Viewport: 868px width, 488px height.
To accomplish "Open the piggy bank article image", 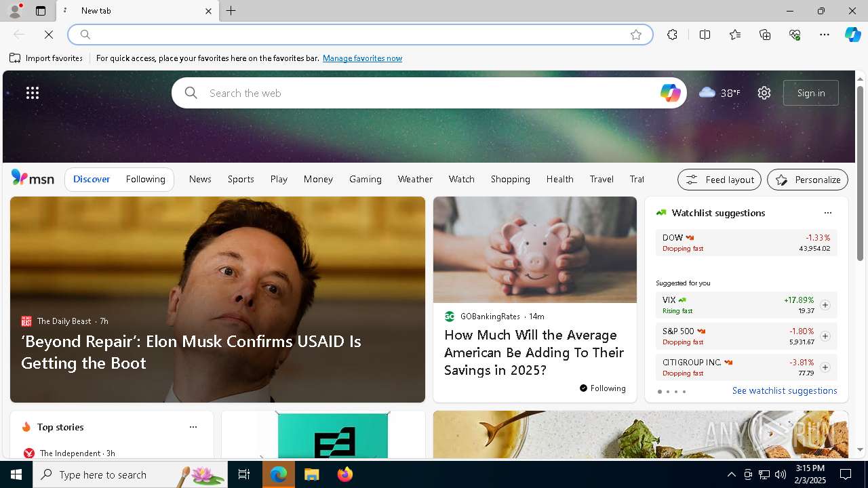I will 535,249.
